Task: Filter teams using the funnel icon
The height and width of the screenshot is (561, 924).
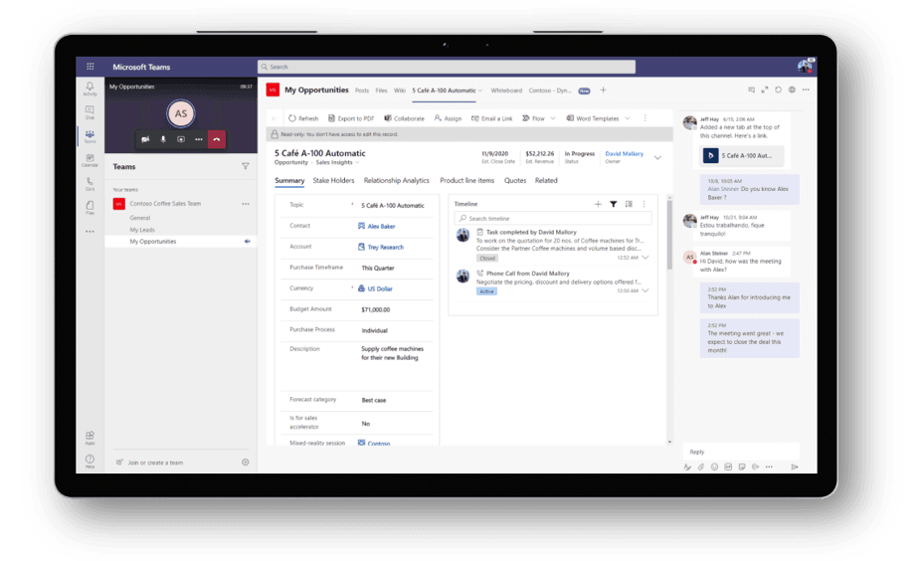Action: coord(246,167)
